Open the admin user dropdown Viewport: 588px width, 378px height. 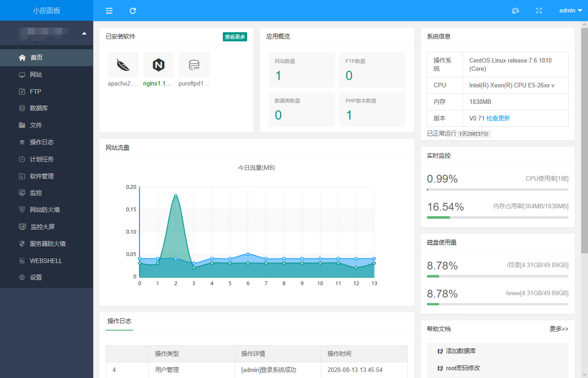[571, 11]
